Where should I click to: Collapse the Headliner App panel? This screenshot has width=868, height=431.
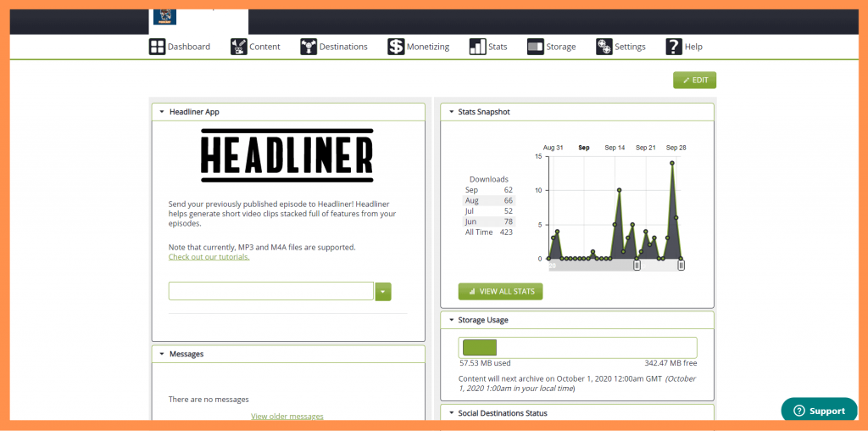tap(162, 112)
